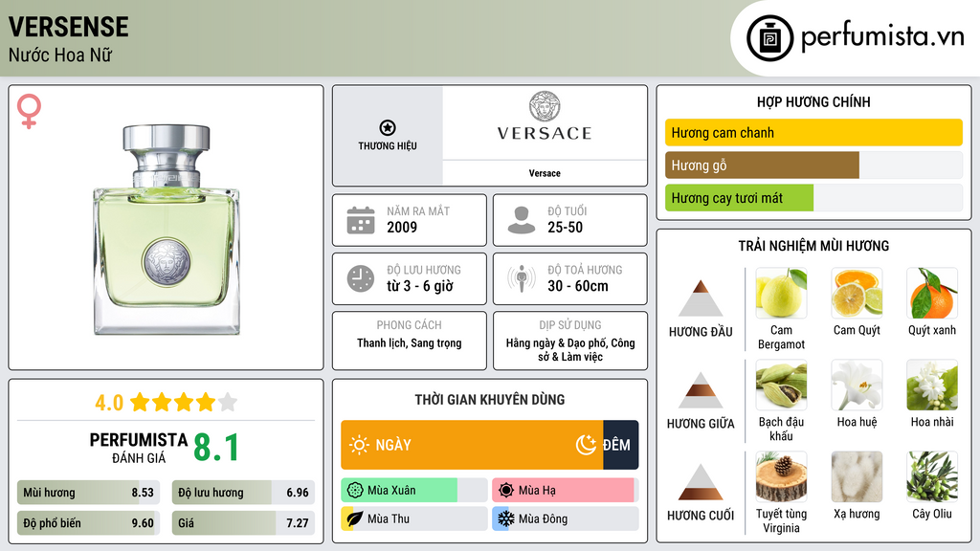
Task: Click the perfume bottle logo icon
Action: tap(768, 38)
